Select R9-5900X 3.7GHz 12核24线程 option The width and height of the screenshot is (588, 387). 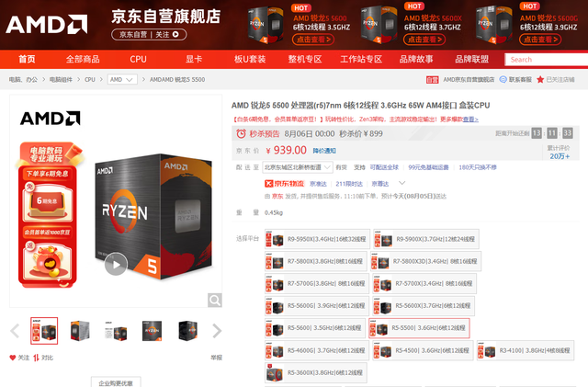click(426, 239)
